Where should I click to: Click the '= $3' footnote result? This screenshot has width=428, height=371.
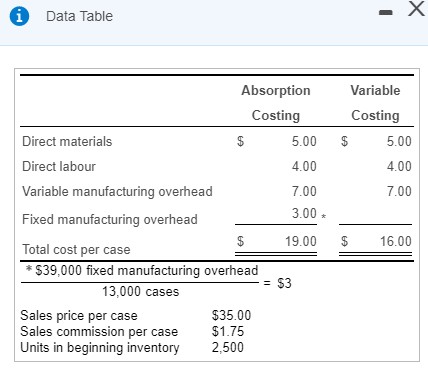pyautogui.click(x=278, y=283)
